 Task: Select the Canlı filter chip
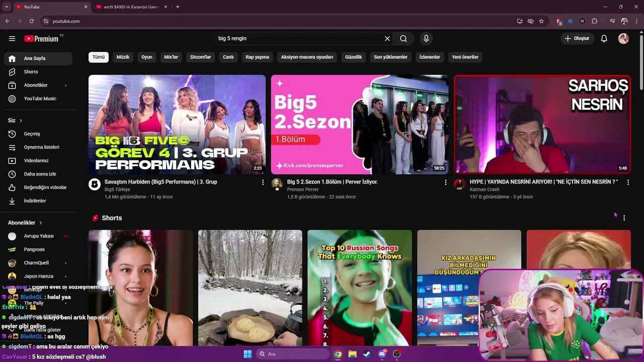(x=228, y=57)
